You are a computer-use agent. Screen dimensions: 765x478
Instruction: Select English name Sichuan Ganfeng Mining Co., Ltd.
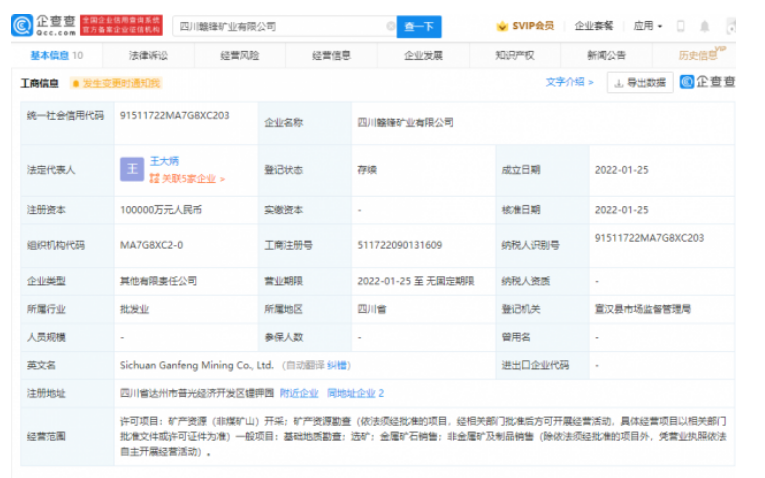pyautogui.click(x=197, y=365)
